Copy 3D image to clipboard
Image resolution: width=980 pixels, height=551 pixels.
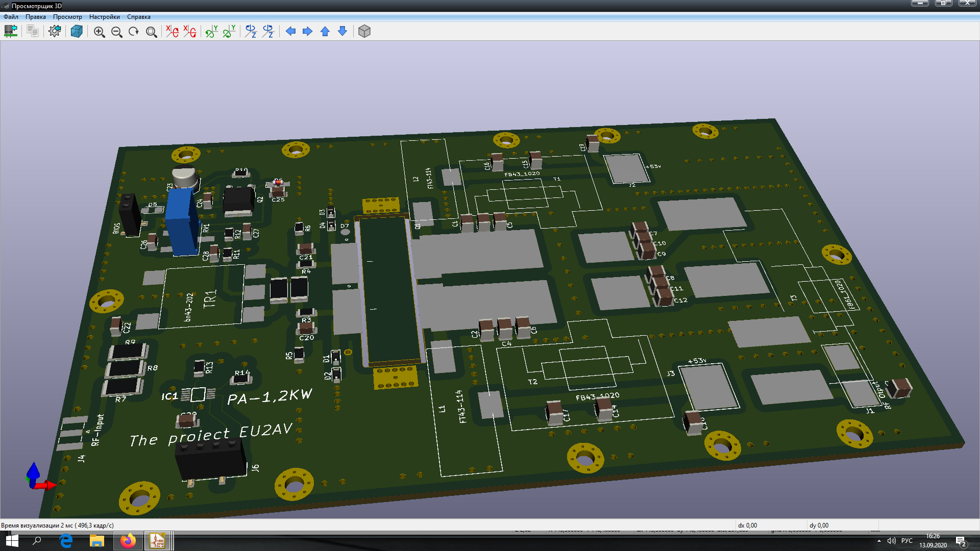coord(33,32)
